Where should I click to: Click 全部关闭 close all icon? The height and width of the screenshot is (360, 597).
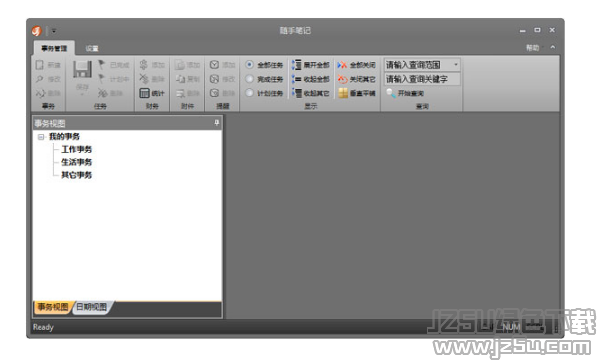(342, 65)
